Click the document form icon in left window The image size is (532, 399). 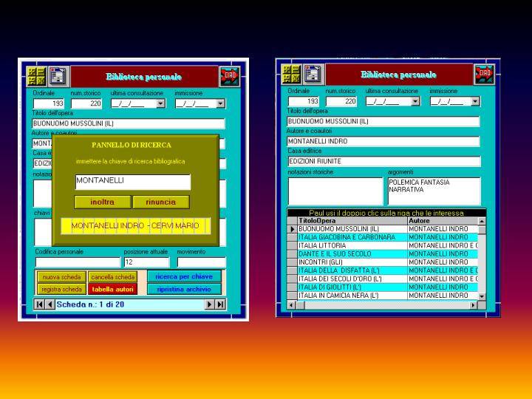58,75
